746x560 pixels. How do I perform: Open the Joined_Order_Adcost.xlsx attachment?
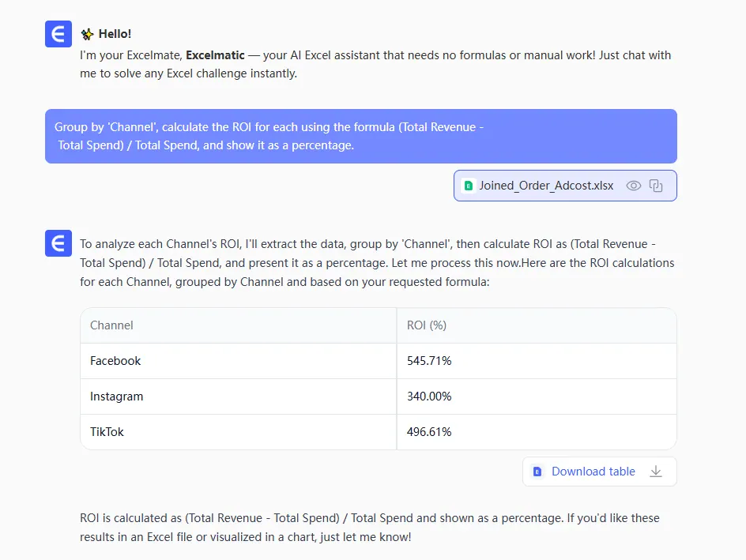(545, 186)
